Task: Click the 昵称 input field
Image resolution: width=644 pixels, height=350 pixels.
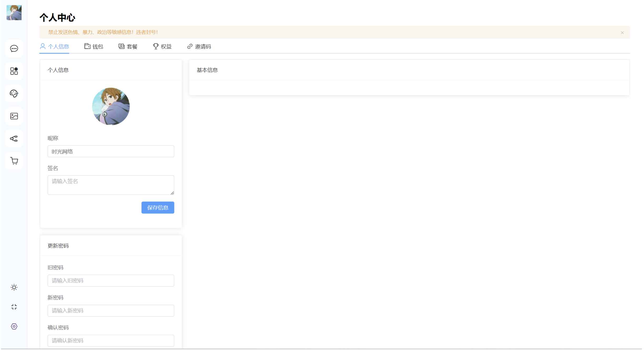Action: (x=111, y=151)
